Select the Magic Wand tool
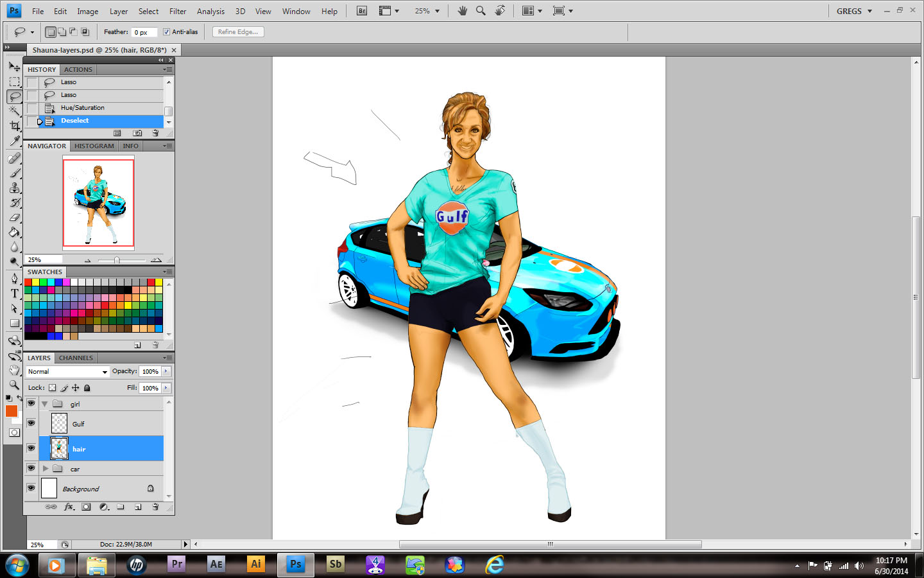Screen dimensions: 924x578 [x=14, y=111]
